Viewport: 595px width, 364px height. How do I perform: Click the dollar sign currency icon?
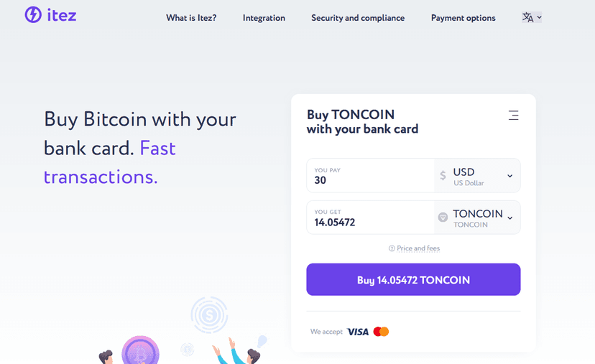tap(443, 175)
